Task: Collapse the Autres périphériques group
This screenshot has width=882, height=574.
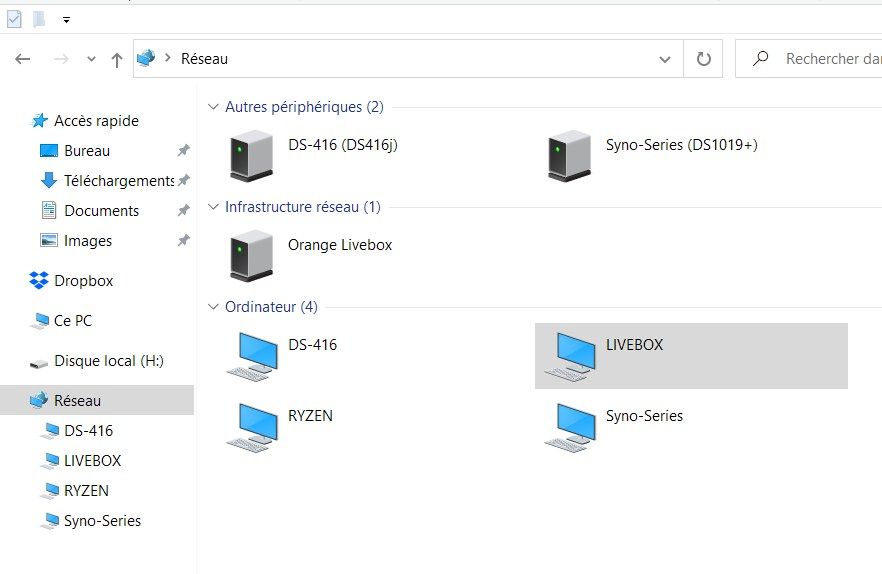Action: [213, 107]
